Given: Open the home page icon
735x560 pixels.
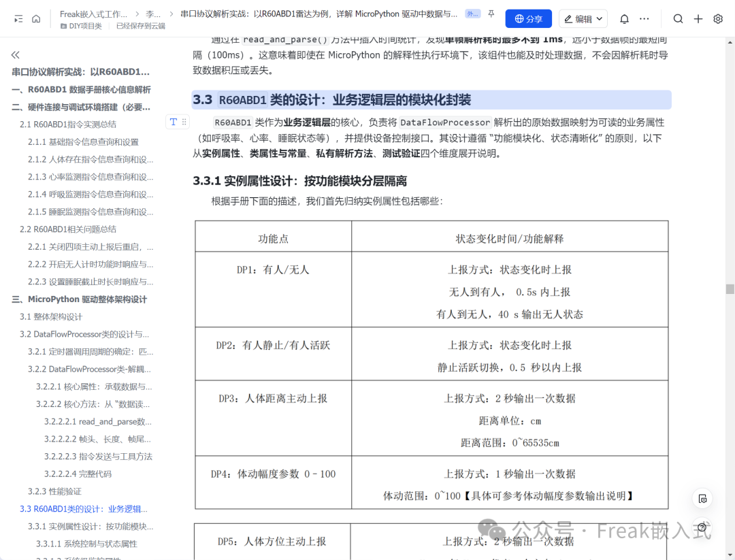Looking at the screenshot, I should [36, 19].
